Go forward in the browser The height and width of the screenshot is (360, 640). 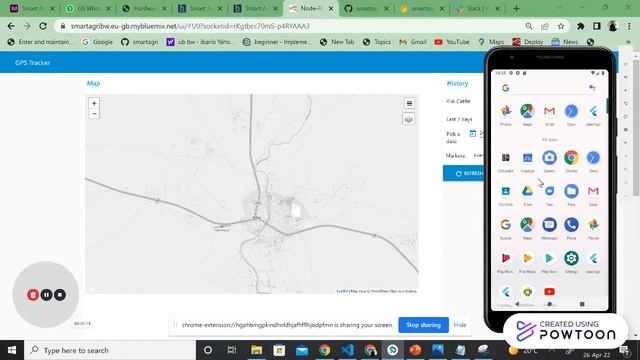click(27, 26)
